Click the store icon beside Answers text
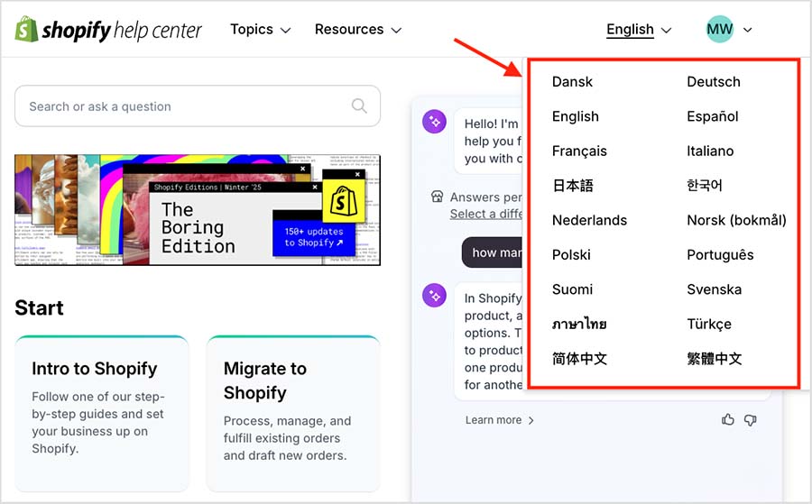812x504 pixels. [x=437, y=197]
